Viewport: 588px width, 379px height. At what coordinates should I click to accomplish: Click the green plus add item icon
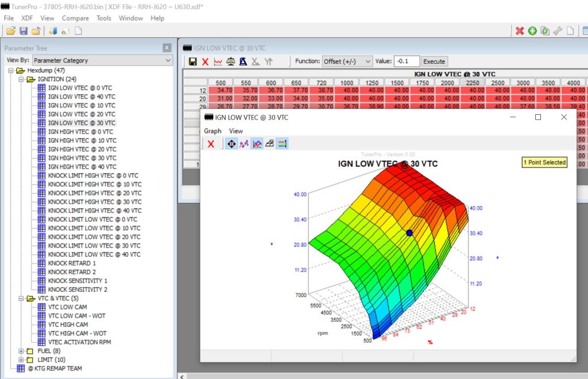click(x=532, y=31)
